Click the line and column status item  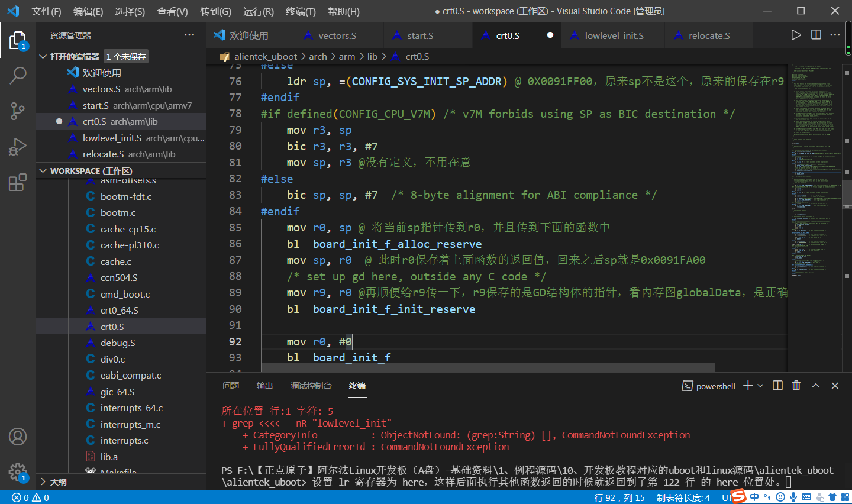619,497
